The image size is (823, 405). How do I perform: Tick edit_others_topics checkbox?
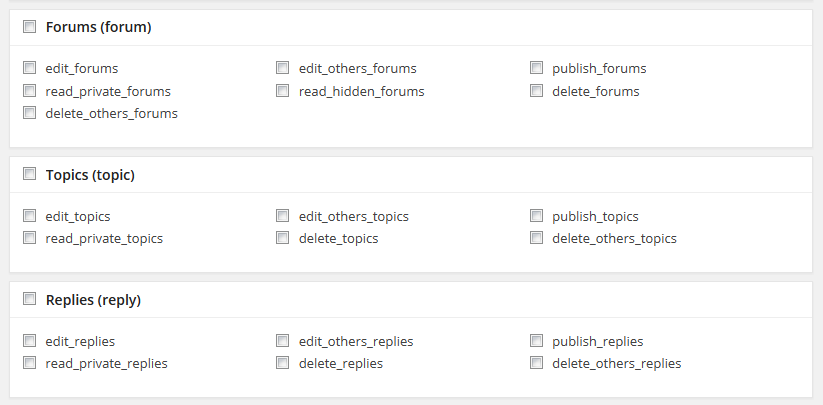point(282,216)
